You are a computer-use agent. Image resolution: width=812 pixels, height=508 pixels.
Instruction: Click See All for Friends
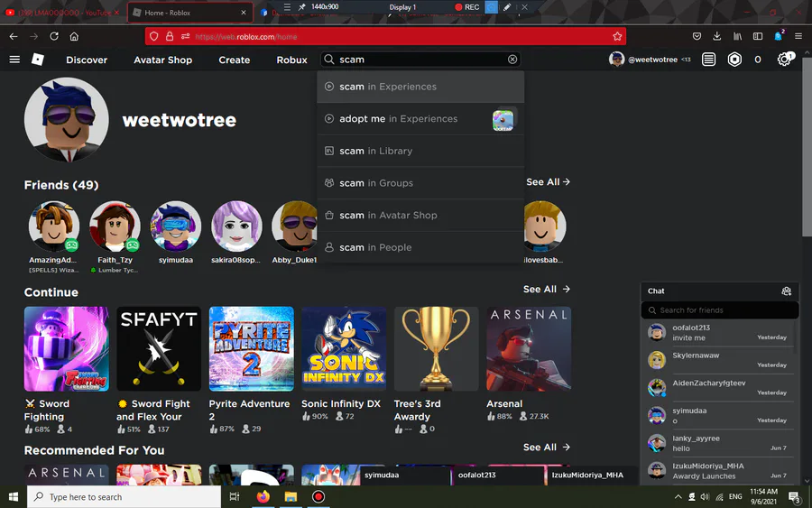[x=548, y=181]
